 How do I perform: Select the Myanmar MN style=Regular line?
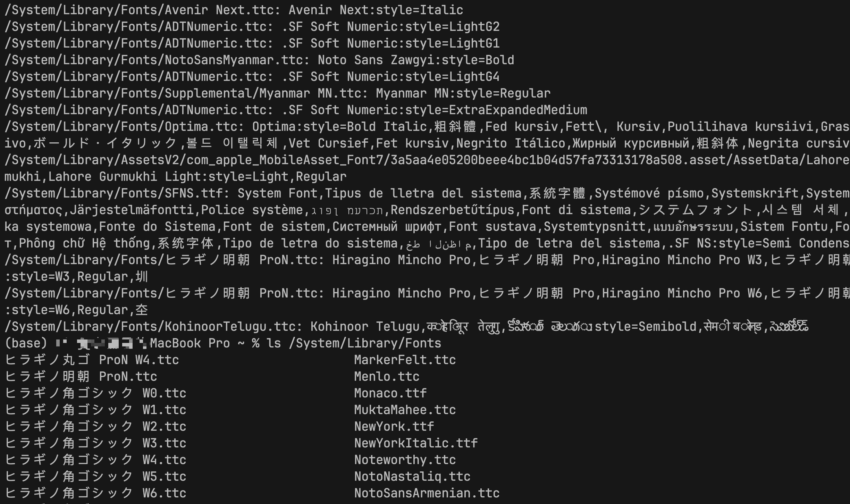(277, 93)
